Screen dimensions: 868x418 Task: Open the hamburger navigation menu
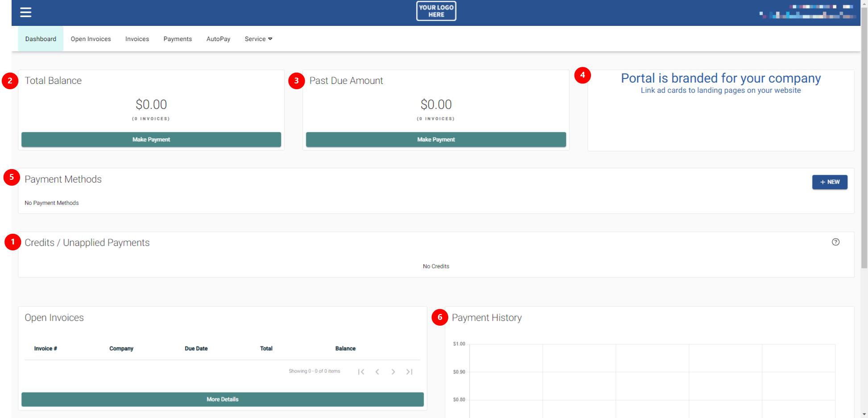pos(25,12)
